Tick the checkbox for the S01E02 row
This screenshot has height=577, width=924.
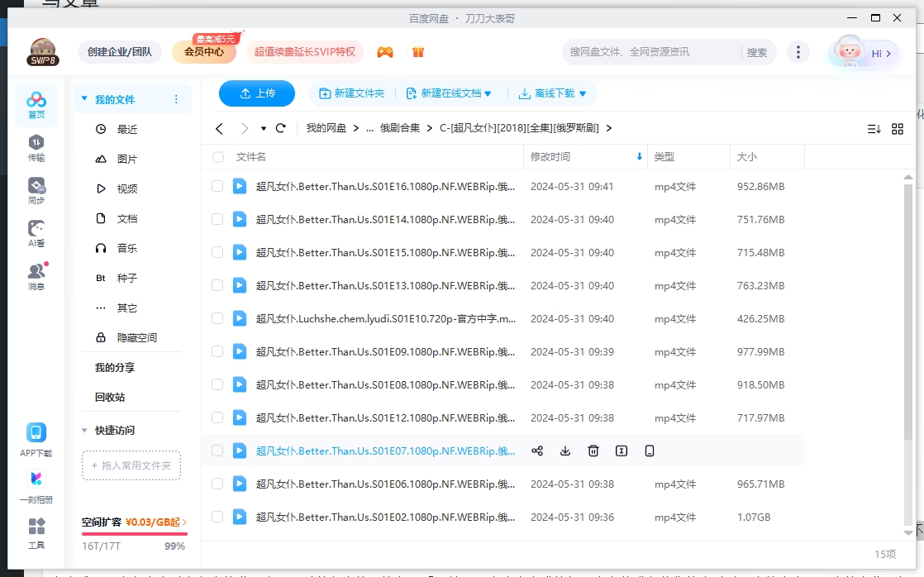[217, 517]
